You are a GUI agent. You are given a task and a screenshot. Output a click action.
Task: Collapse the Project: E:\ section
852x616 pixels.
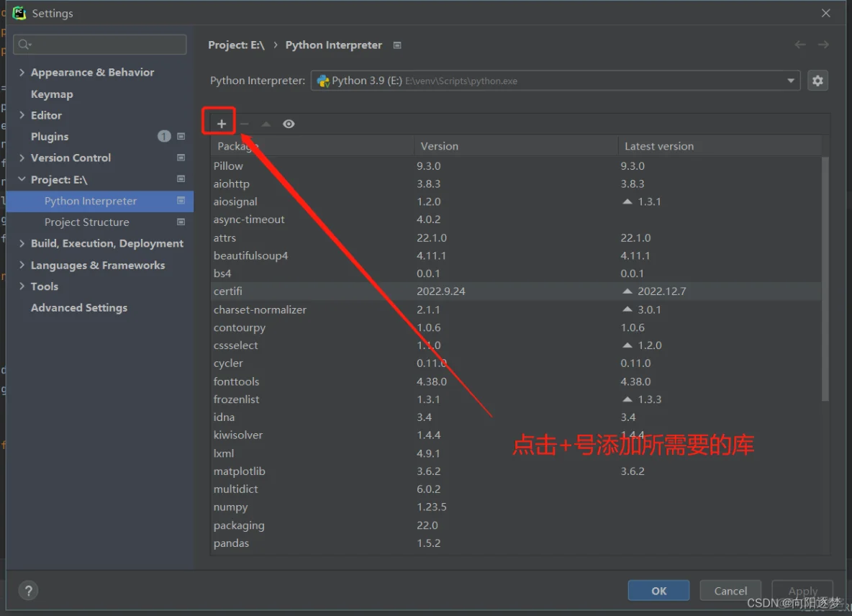(x=22, y=179)
